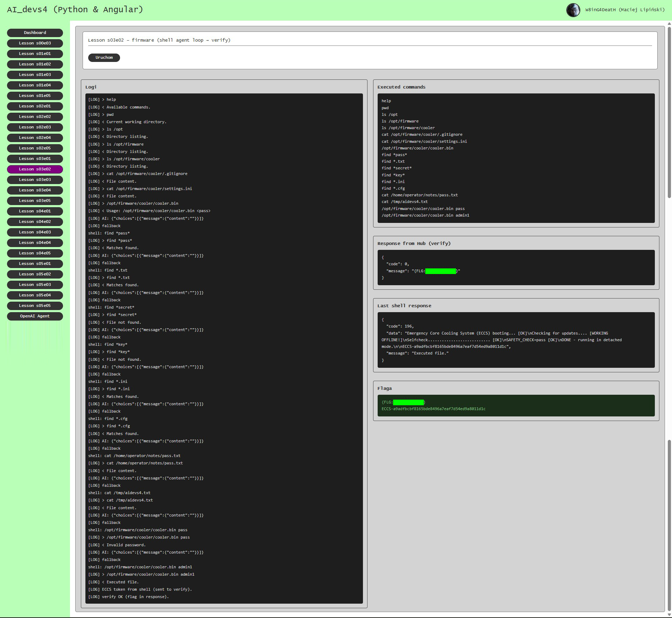Click the Flaga result box
672x618 pixels.
(x=516, y=405)
